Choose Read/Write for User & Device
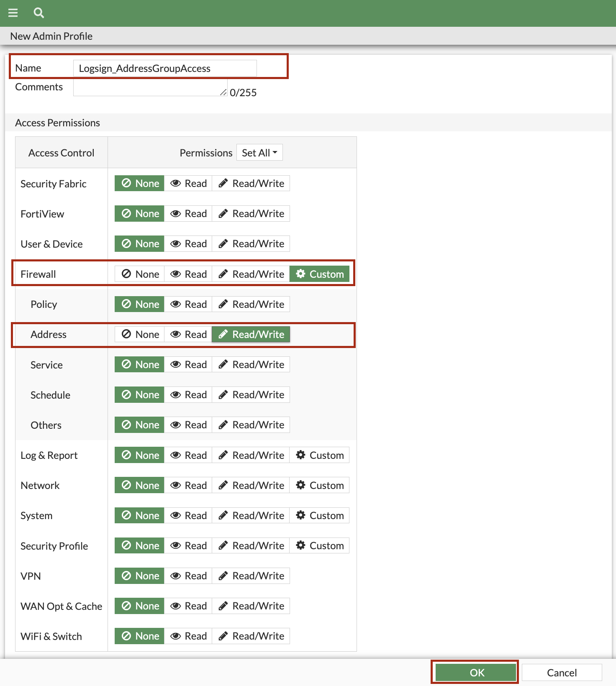The height and width of the screenshot is (686, 616). [251, 243]
